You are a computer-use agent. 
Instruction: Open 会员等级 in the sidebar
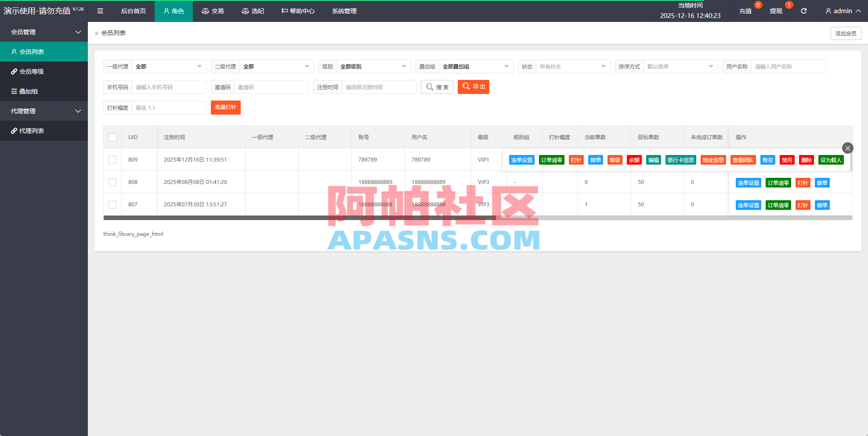[x=44, y=71]
